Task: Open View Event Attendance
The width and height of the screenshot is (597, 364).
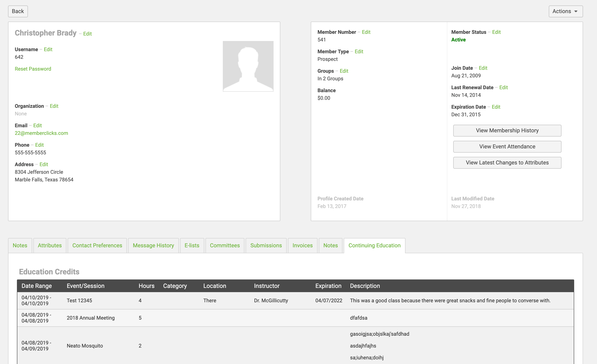Action: click(x=507, y=146)
